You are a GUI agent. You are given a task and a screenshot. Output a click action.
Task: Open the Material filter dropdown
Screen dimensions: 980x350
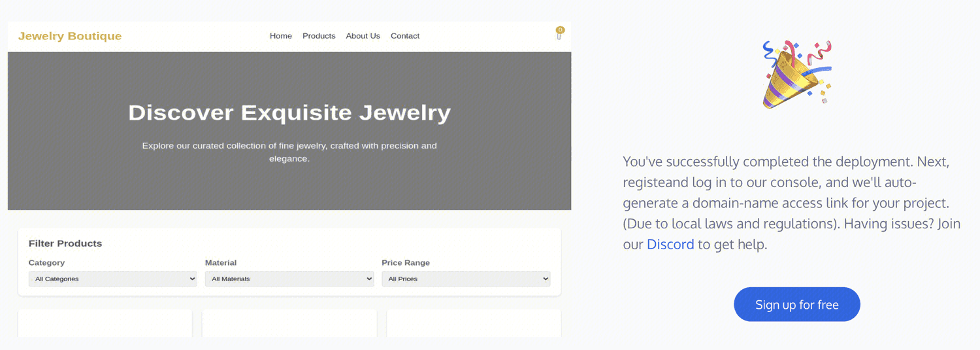289,279
